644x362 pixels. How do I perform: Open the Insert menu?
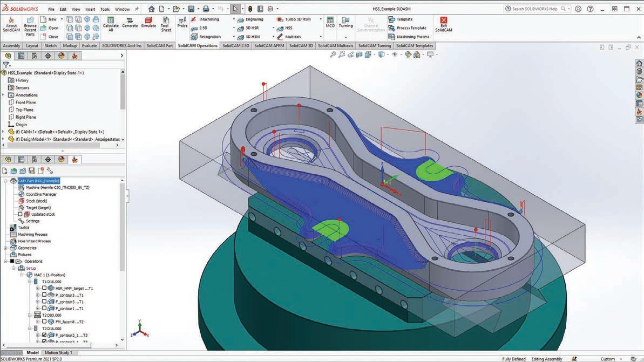[90, 9]
